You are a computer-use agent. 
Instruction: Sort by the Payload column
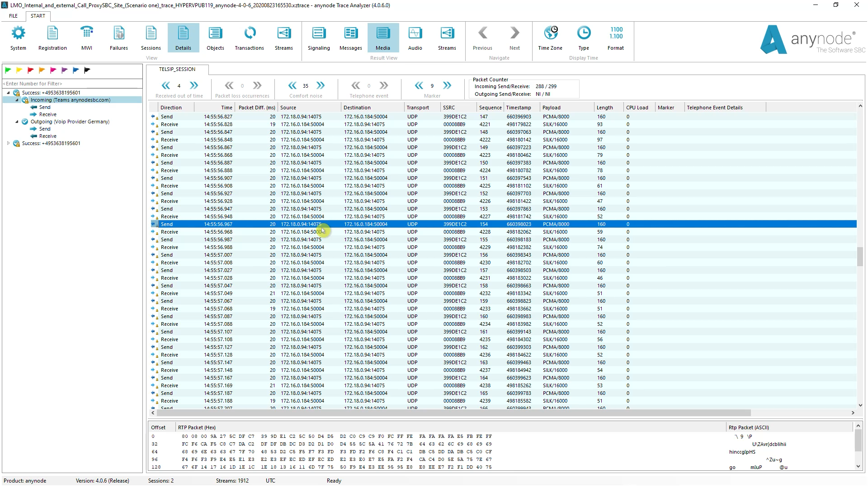[567, 108]
